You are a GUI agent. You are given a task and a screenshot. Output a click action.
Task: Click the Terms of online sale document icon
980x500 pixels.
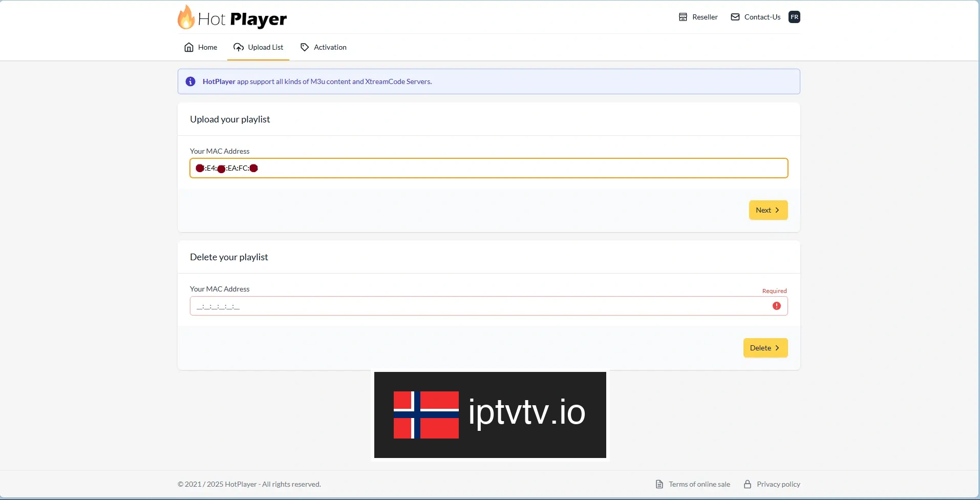click(x=659, y=484)
